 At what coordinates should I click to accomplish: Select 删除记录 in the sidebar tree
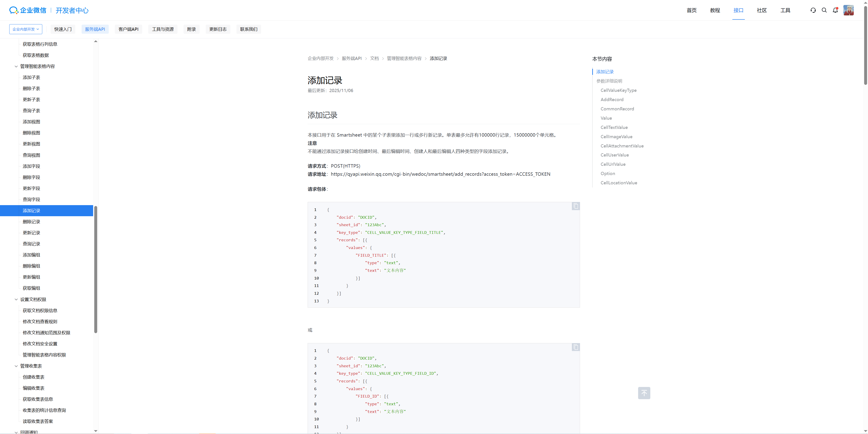click(x=31, y=222)
